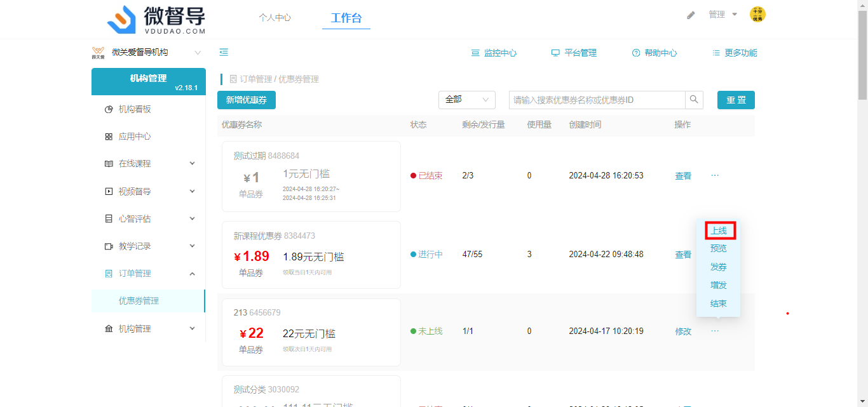Click the 在线课程 book icon
Image resolution: width=868 pixels, height=407 pixels.
109,164
